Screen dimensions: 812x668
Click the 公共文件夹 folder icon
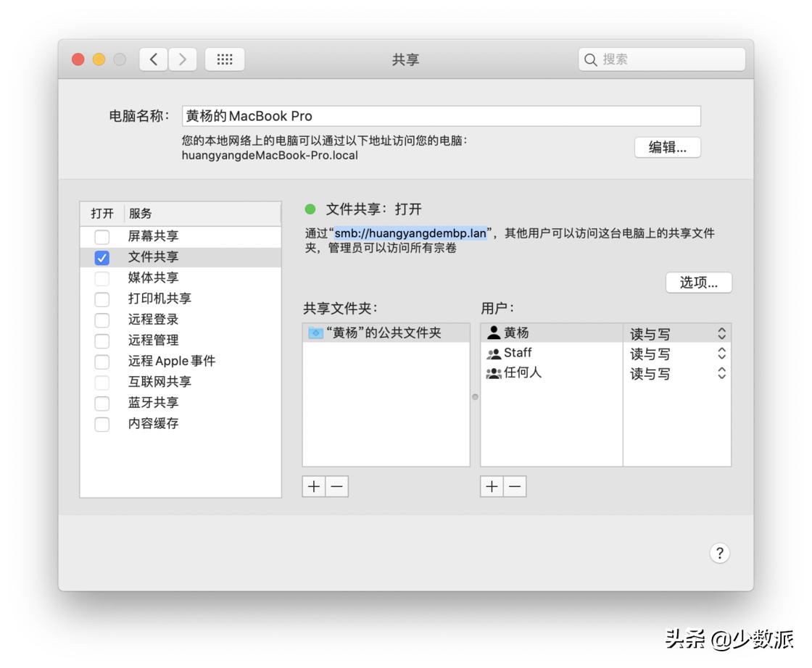pos(315,332)
